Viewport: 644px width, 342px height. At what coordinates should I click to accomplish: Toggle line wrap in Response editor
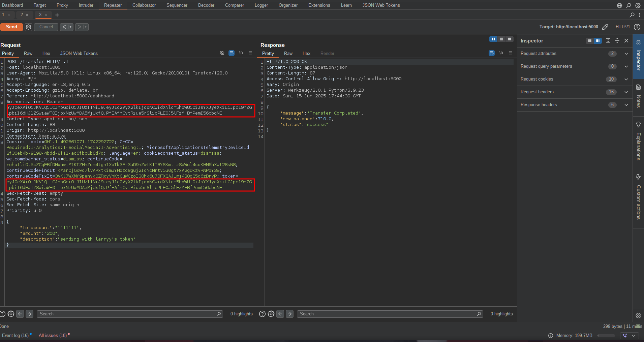pos(492,53)
